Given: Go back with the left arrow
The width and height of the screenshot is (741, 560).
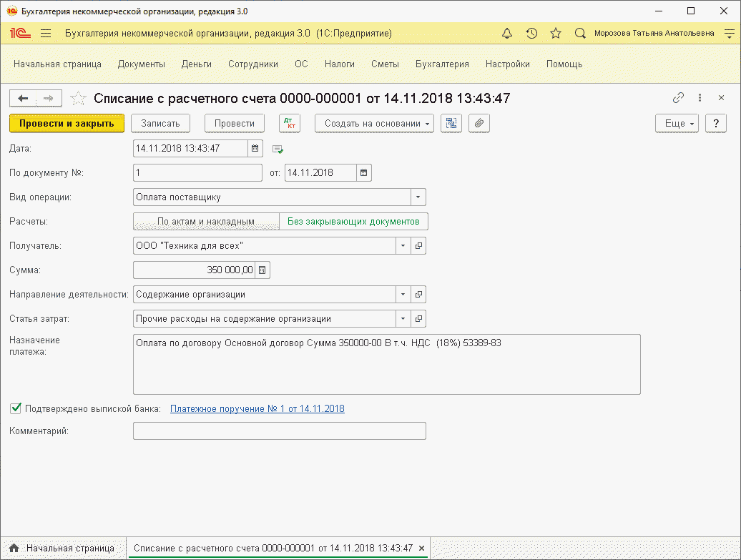Looking at the screenshot, I should point(23,98).
